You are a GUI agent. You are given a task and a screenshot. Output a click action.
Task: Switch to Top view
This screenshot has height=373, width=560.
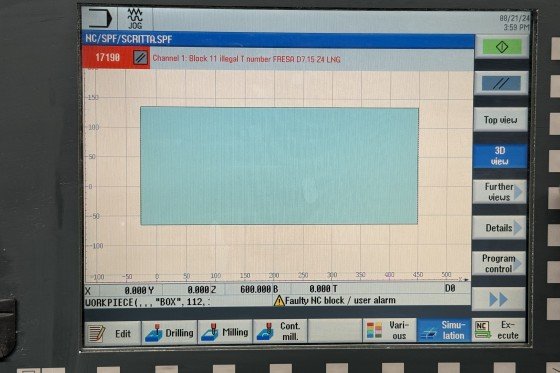[x=500, y=120]
